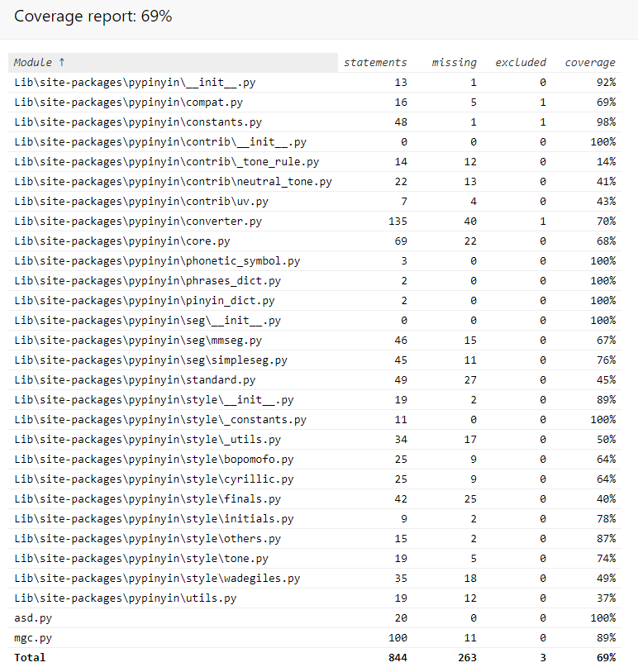Sort by the statements column header
Image resolution: width=638 pixels, height=672 pixels.
click(x=374, y=63)
